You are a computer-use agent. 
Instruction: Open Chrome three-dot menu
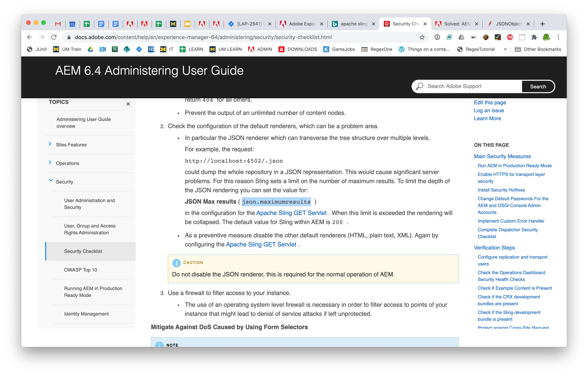[558, 37]
